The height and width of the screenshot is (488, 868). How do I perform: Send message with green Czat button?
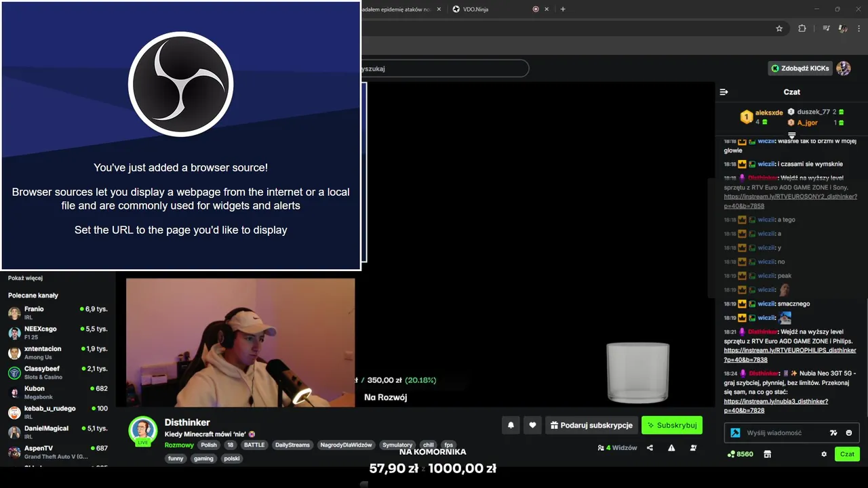click(x=847, y=454)
